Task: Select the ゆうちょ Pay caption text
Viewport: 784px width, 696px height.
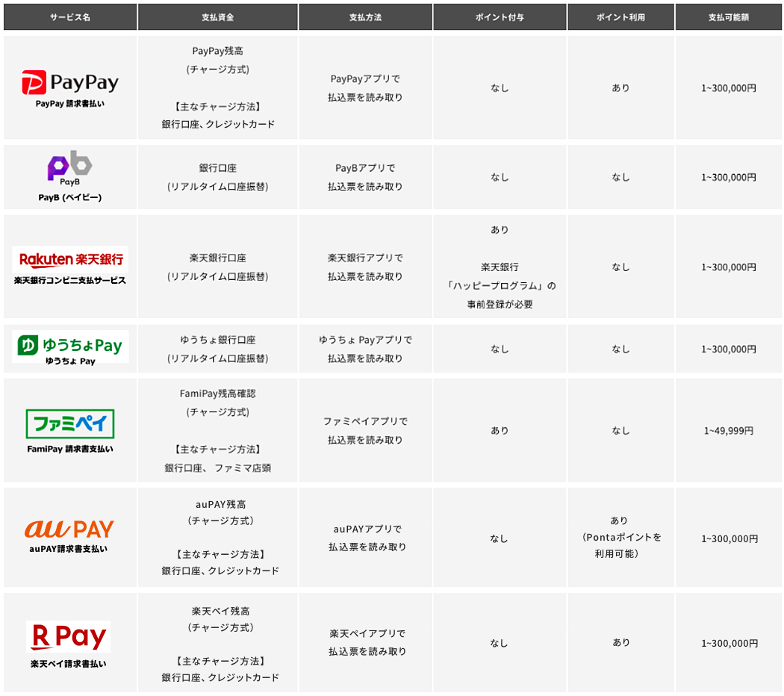Action: [70, 361]
